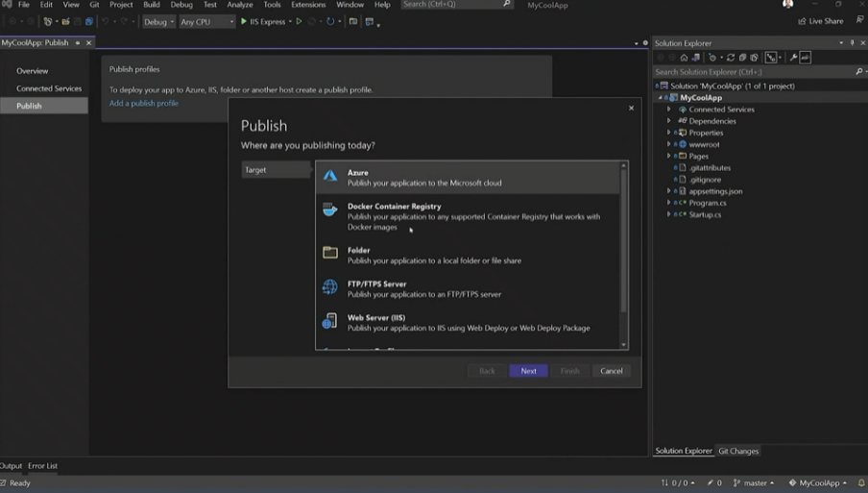The image size is (868, 493).
Task: Toggle the pin on MyCoolApp: Publish tab
Action: [x=78, y=43]
